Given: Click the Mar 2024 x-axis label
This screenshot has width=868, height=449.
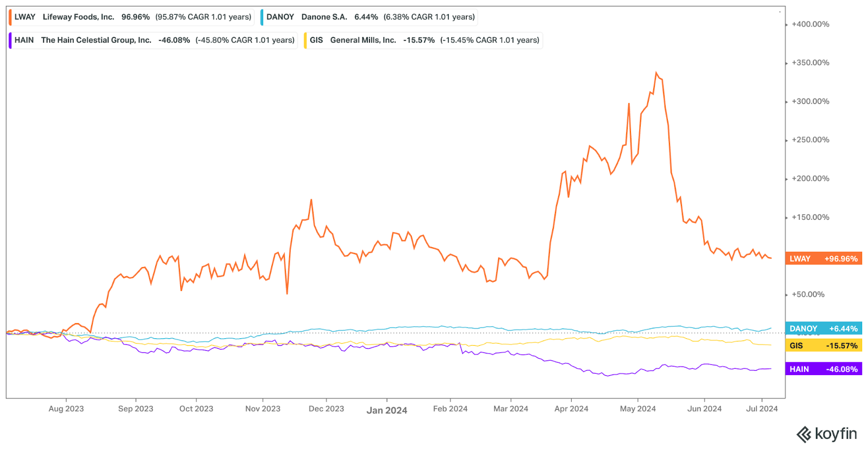Looking at the screenshot, I should coord(510,409).
